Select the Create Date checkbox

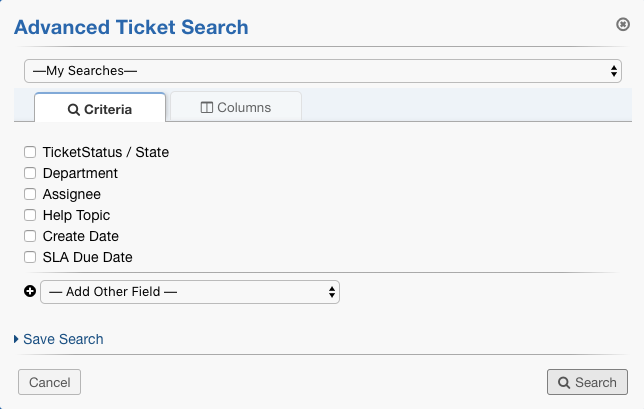click(x=30, y=236)
